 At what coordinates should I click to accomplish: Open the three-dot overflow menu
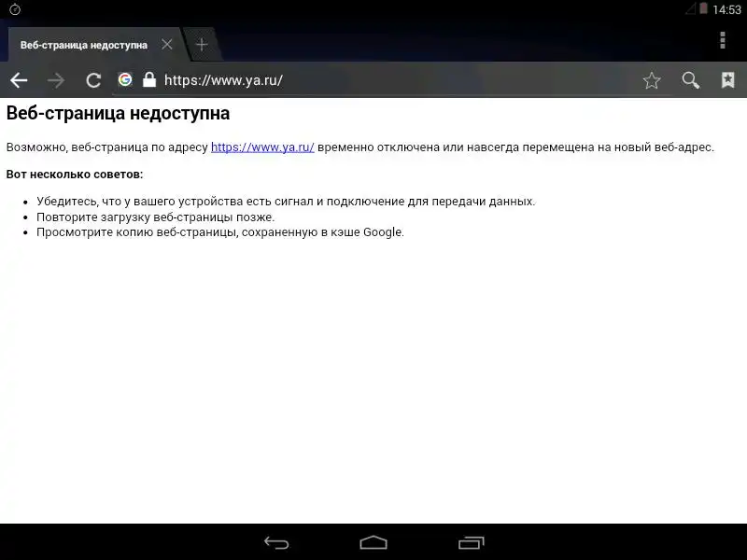(x=723, y=40)
